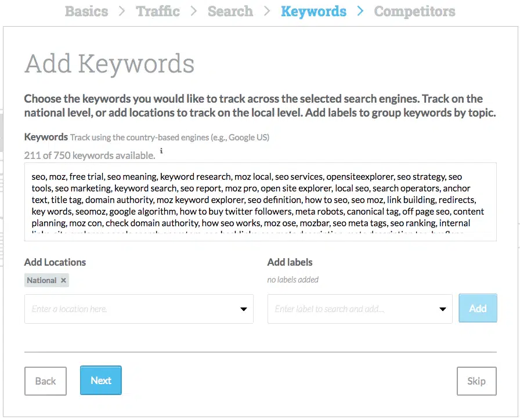Screen dimensions: 520x420
Task: Switch to the Traffic step
Action: click(158, 11)
